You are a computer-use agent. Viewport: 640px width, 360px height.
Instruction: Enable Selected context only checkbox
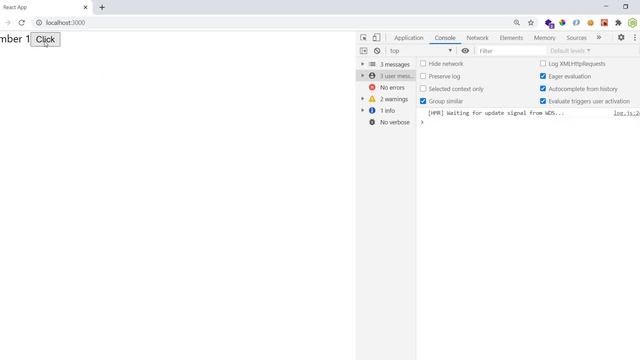pyautogui.click(x=423, y=89)
